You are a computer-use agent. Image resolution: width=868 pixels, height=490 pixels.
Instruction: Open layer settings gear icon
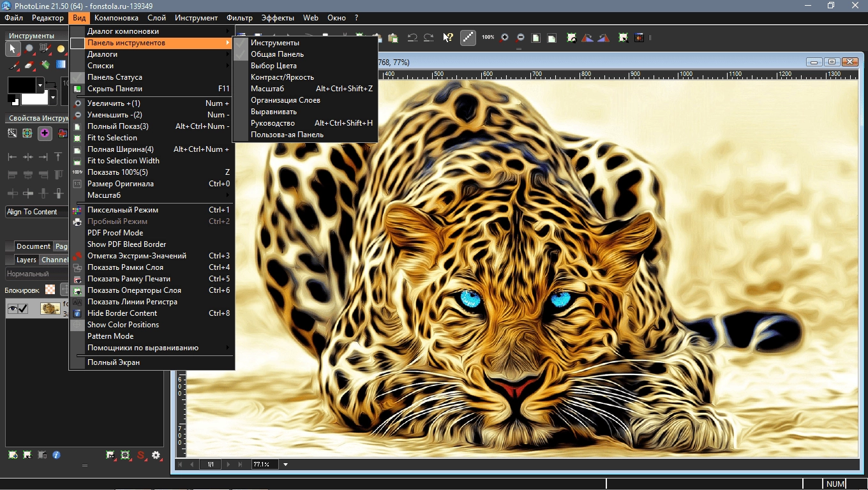point(155,455)
